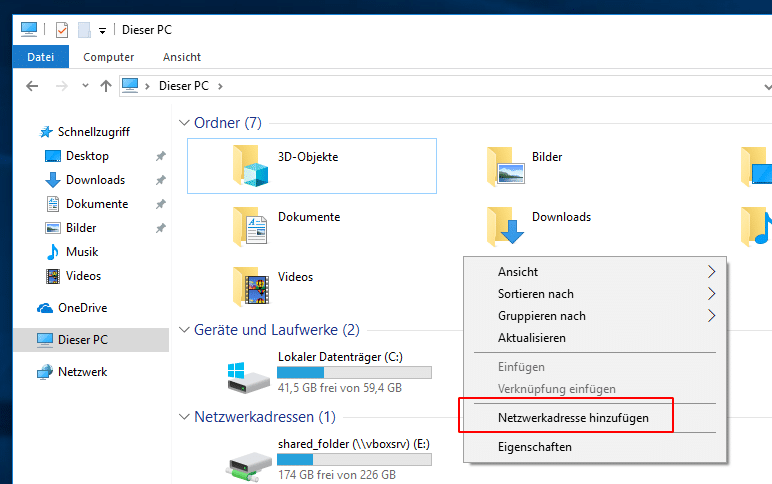Open the Videos folder icon
Viewport: 772px width, 484px height.
pyautogui.click(x=252, y=285)
